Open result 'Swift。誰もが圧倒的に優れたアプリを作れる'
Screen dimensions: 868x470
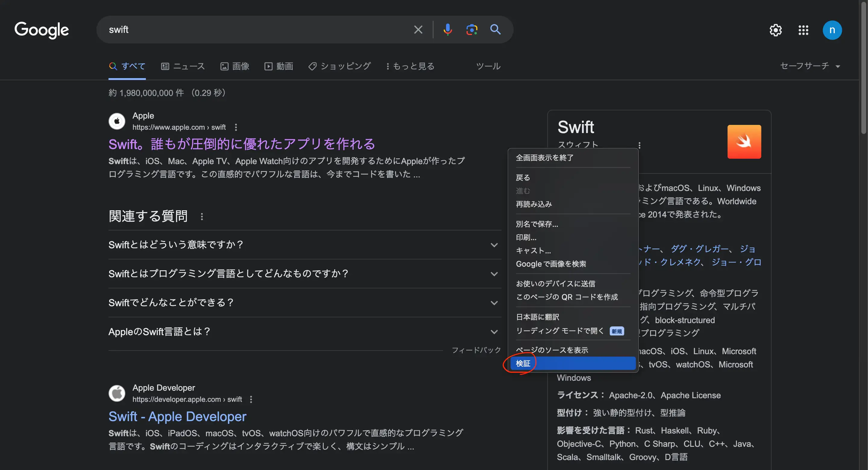click(x=242, y=144)
